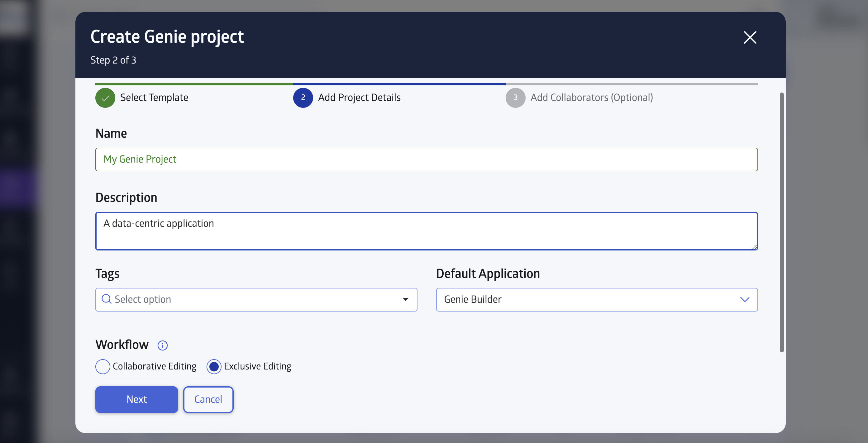868x443 pixels.
Task: Click the Description textarea resize handle
Action: (x=755, y=247)
